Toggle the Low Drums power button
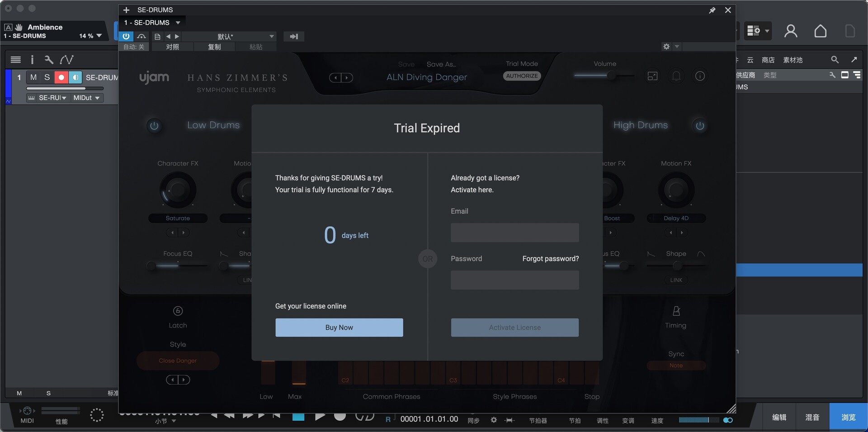The height and width of the screenshot is (432, 868). [x=154, y=125]
